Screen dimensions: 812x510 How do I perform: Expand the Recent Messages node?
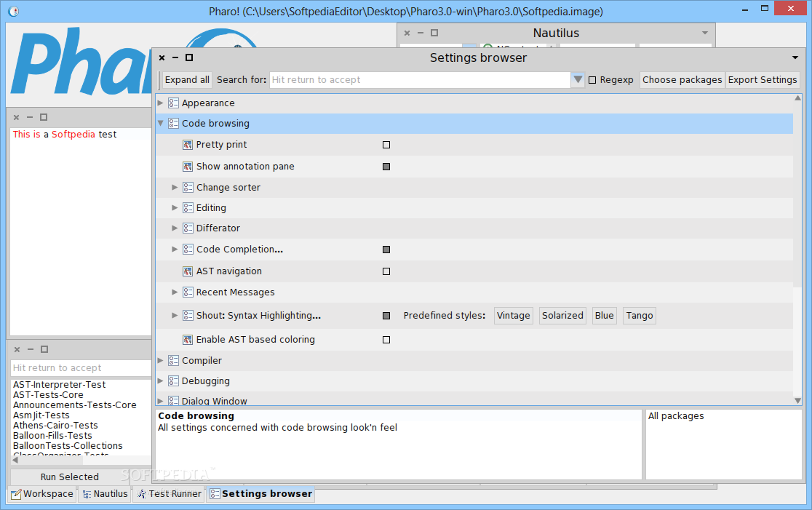point(175,292)
